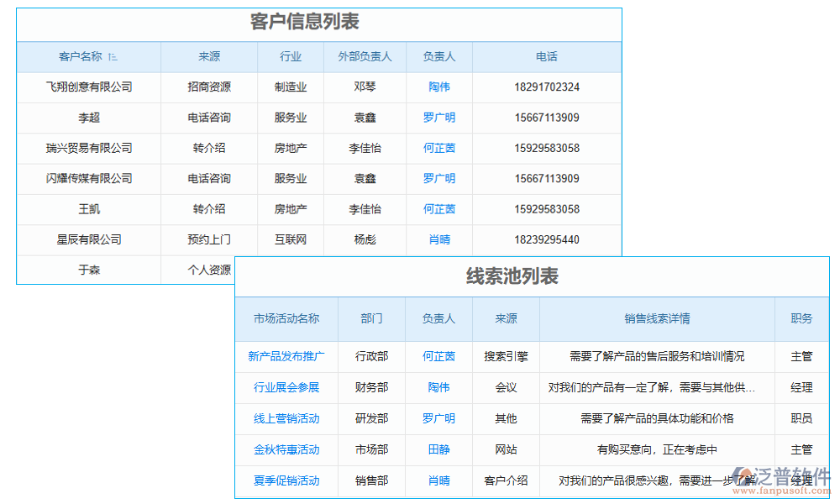Image resolution: width=840 pixels, height=504 pixels.
Task: Open the 线上营销活动 campaign
Action: [286, 419]
